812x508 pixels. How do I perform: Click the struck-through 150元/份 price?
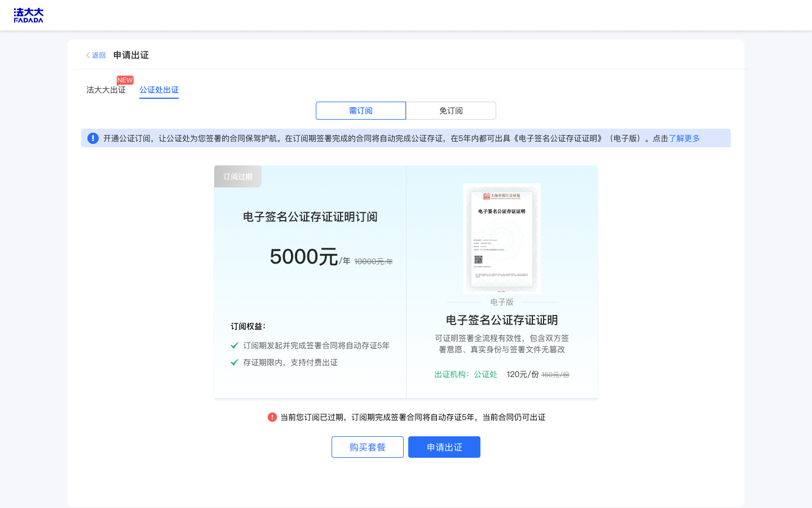(x=555, y=375)
